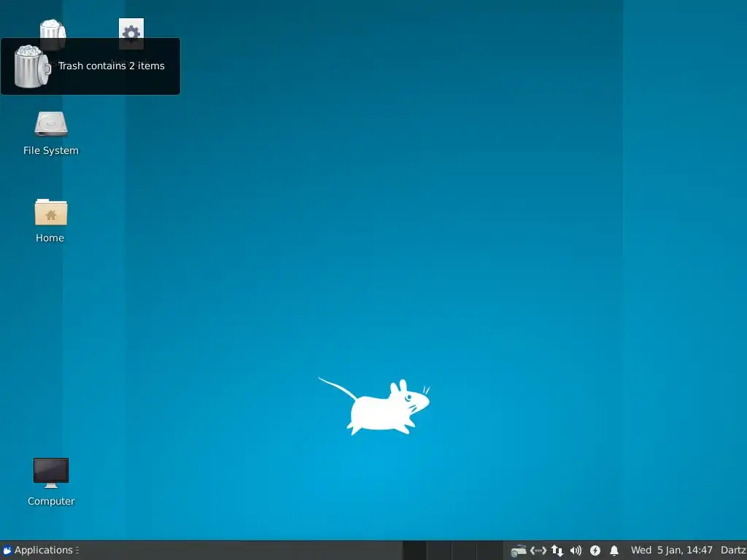Viewport: 747px width, 560px height.
Task: Open the Dartz user menu
Action: [733, 550]
